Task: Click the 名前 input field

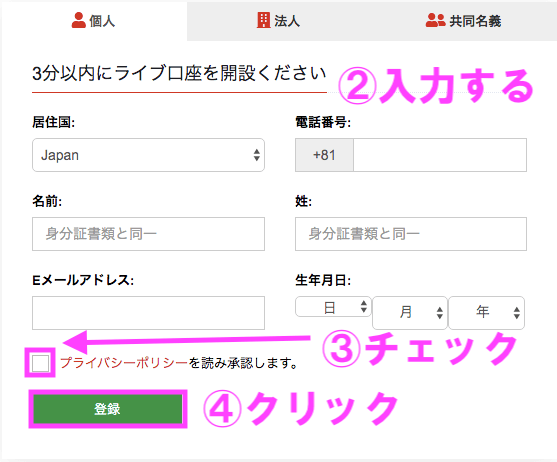Action: click(x=148, y=234)
